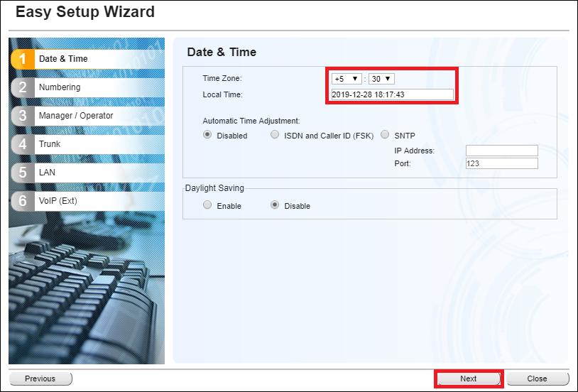Click the step 2 number badge

pyautogui.click(x=23, y=87)
